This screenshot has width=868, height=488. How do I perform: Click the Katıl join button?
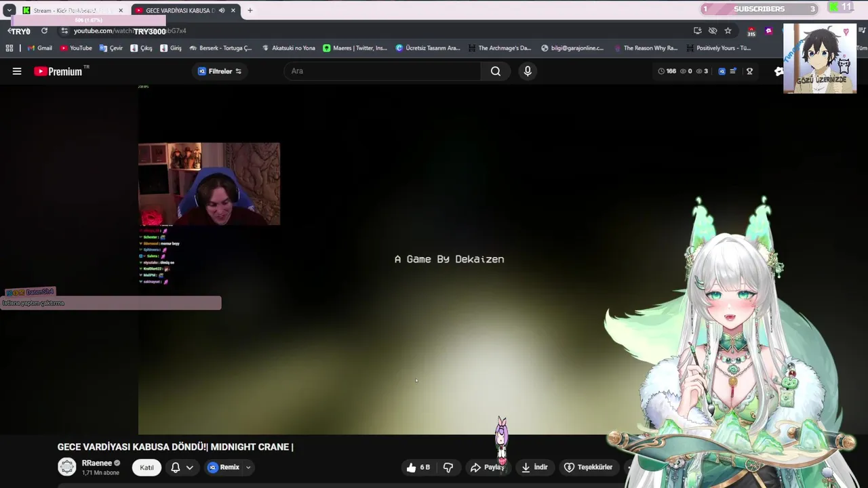[x=146, y=467]
